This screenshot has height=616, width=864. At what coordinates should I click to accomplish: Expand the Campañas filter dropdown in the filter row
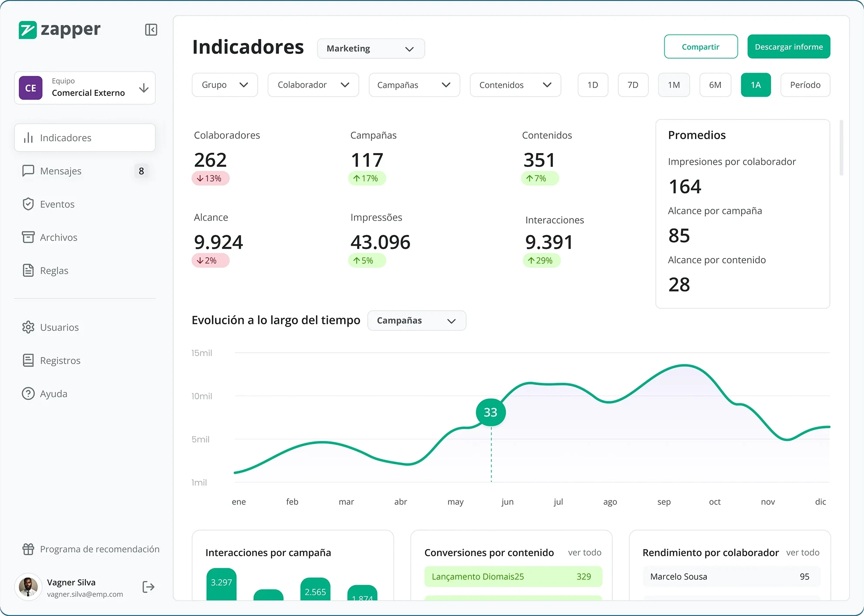414,85
